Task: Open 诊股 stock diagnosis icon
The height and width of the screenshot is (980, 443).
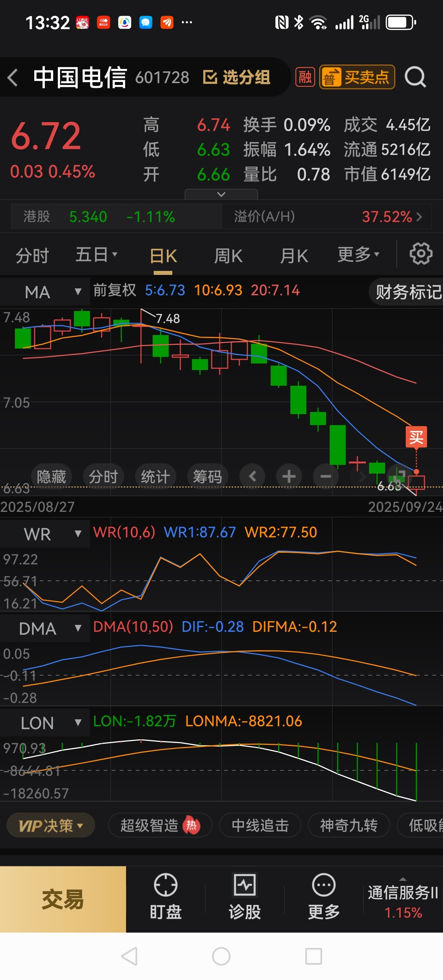Action: tap(244, 897)
